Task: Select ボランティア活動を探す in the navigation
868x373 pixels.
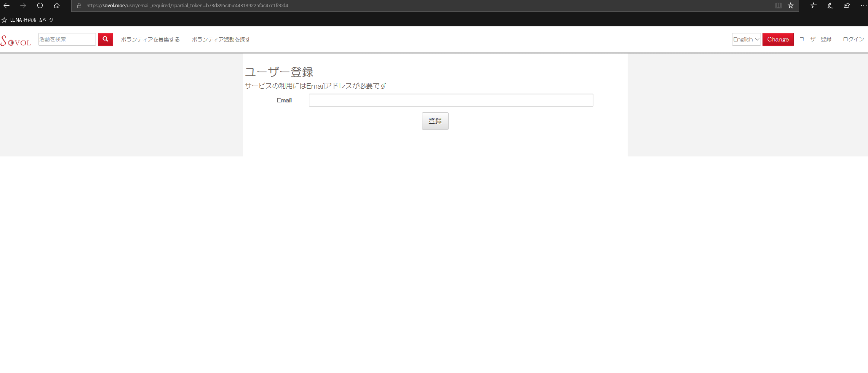Action: [221, 39]
